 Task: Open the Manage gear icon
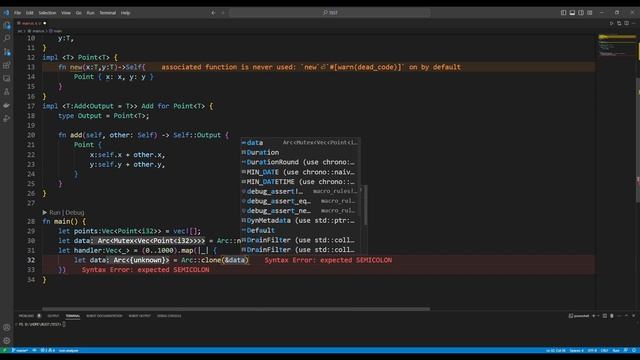[7, 340]
